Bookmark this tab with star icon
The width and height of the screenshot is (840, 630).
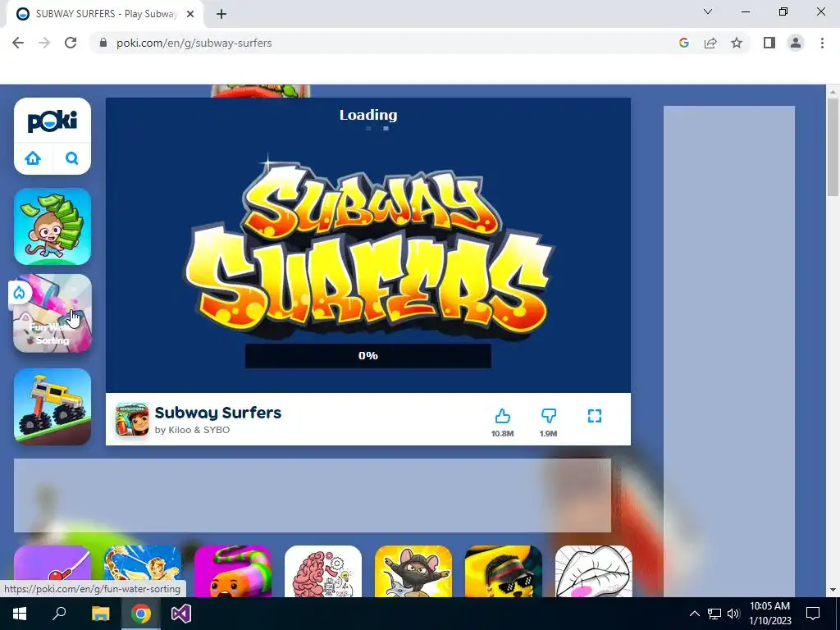click(737, 43)
